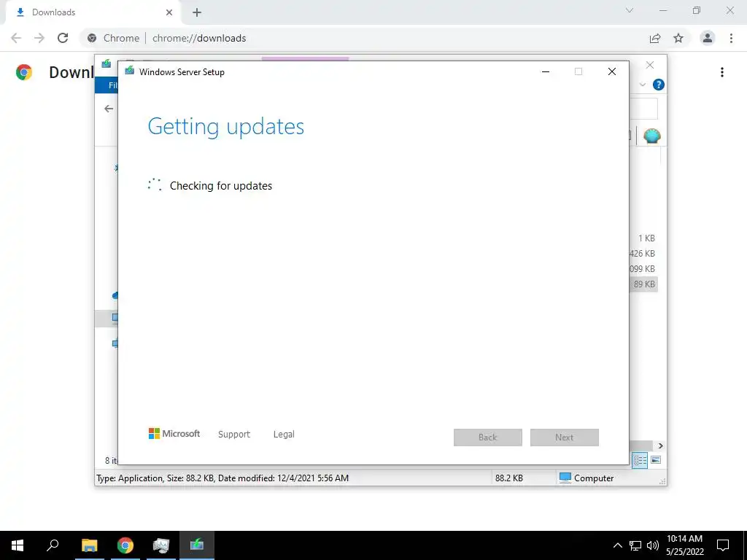Screen dimensions: 747x560
Task: Open taskbar search magnifier
Action: (53, 545)
